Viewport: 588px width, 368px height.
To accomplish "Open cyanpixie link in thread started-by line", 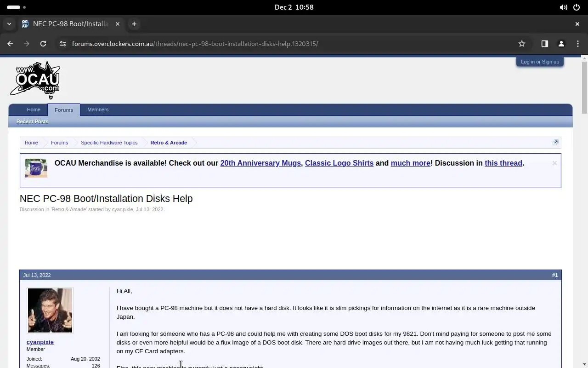I will pos(122,209).
